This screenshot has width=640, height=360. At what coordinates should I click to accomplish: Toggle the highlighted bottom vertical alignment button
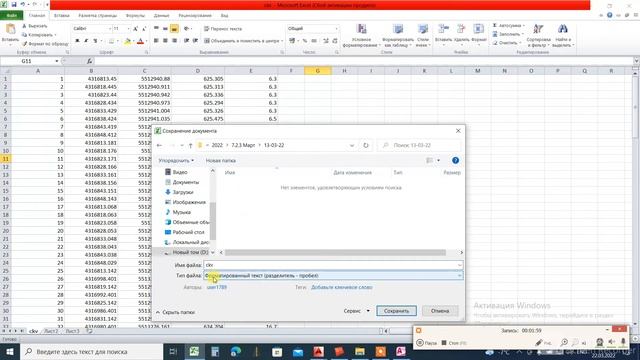pos(174,29)
